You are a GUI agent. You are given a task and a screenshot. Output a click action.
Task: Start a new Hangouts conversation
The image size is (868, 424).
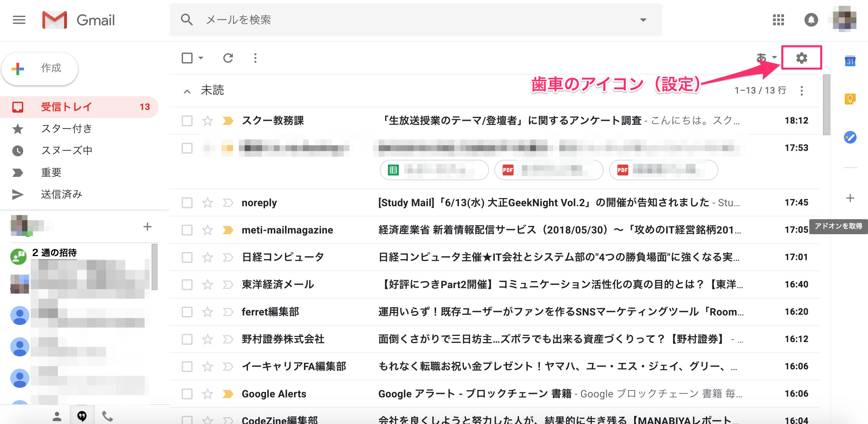coord(147,227)
